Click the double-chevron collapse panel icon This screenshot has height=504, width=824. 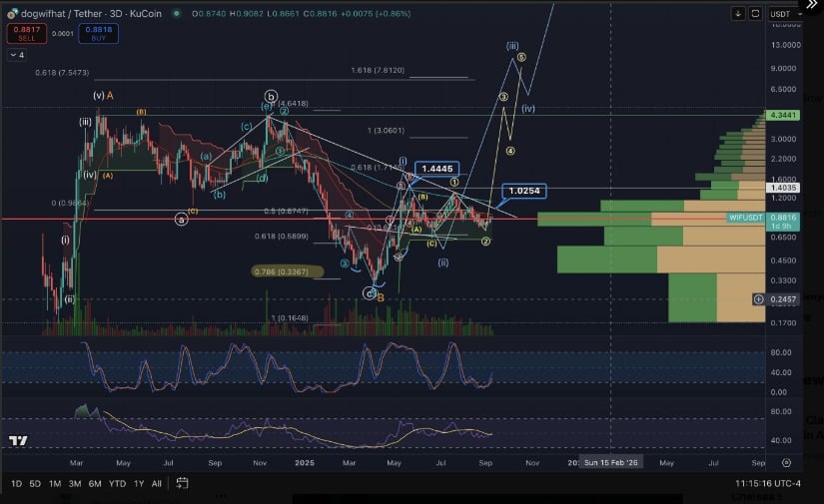(x=812, y=4)
